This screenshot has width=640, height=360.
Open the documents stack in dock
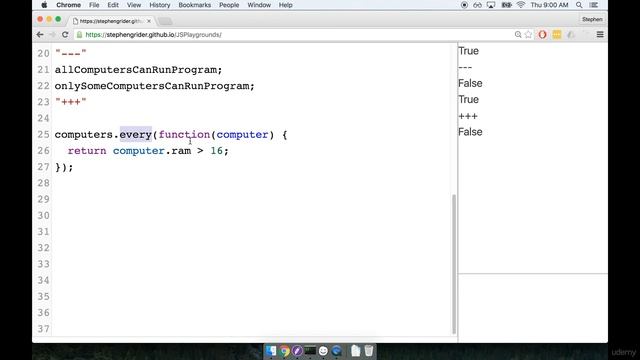click(356, 351)
